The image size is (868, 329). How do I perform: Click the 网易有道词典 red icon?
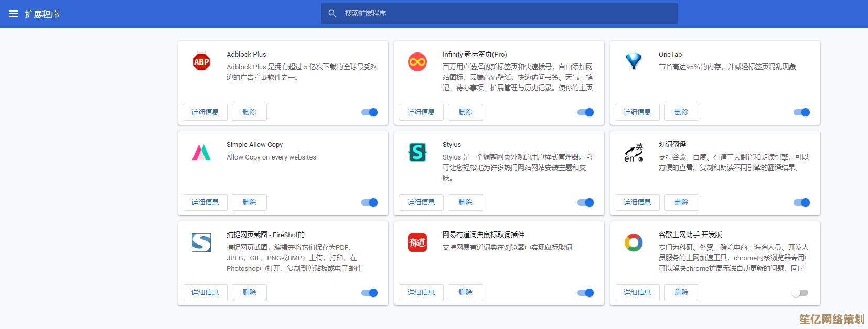coord(417,243)
